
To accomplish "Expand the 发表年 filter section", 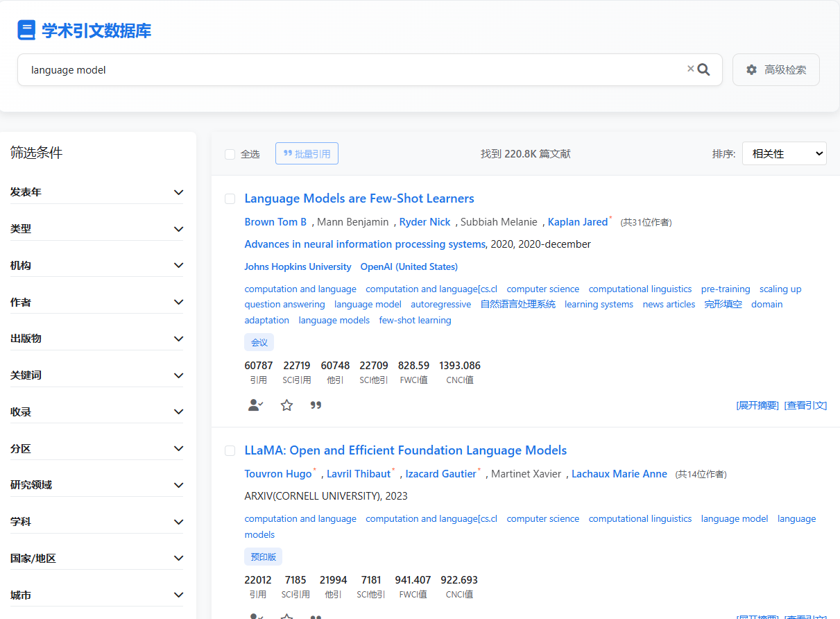I will coord(97,192).
